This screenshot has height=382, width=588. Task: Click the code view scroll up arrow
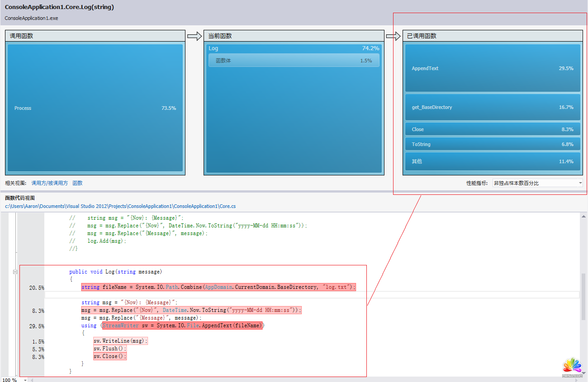point(583,217)
